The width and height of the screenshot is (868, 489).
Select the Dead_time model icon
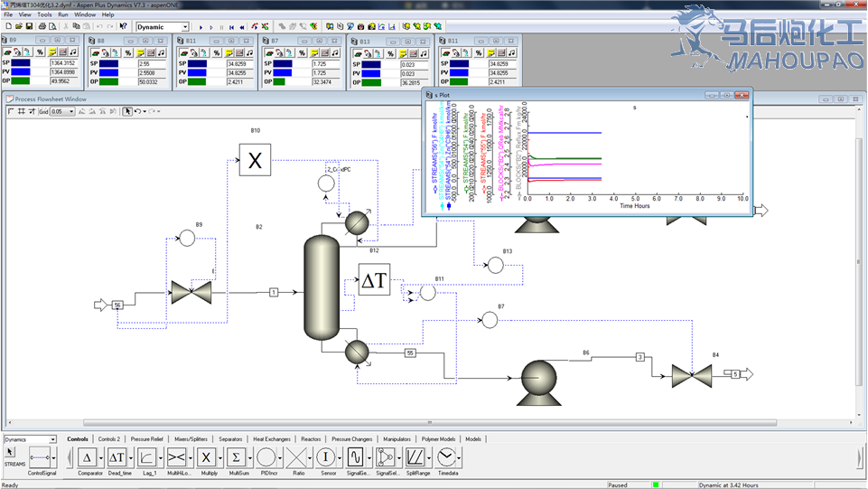click(117, 457)
